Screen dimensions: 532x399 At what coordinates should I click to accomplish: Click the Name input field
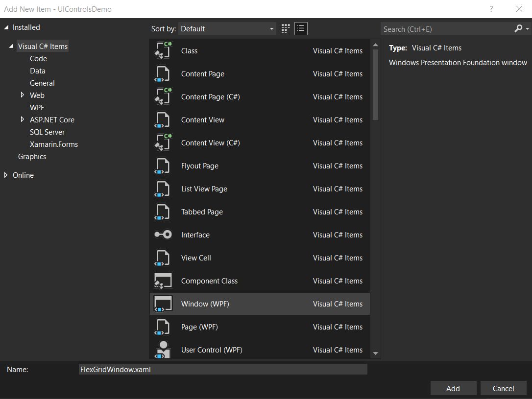(223, 369)
